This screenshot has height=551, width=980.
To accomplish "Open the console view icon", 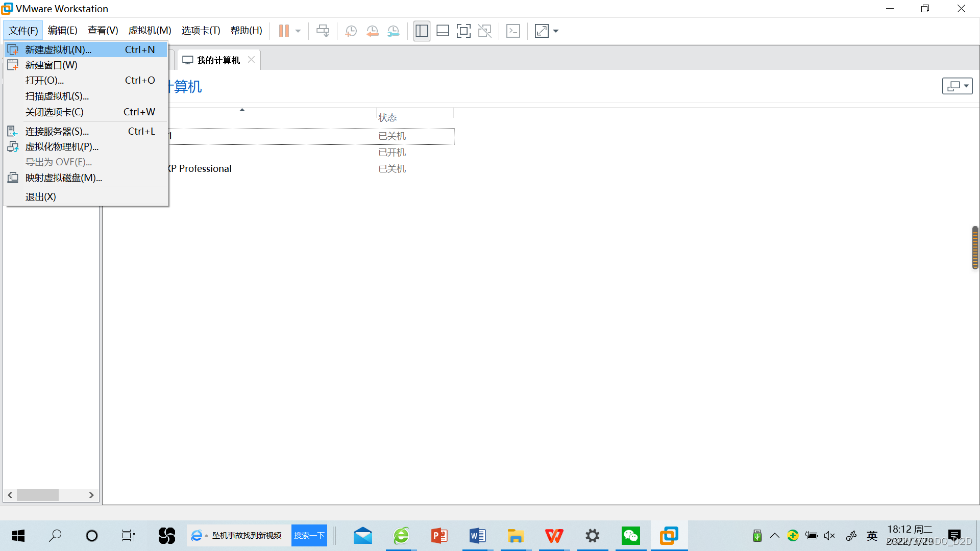I will [x=513, y=31].
